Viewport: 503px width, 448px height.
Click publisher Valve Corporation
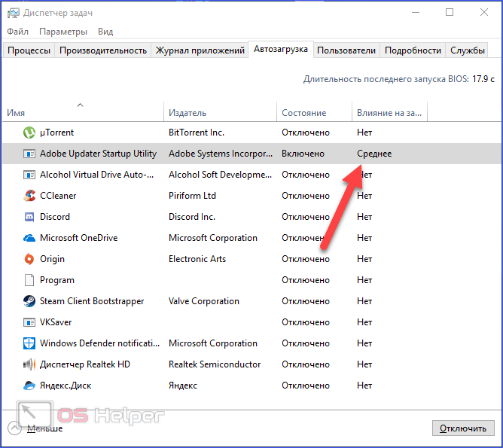204,301
